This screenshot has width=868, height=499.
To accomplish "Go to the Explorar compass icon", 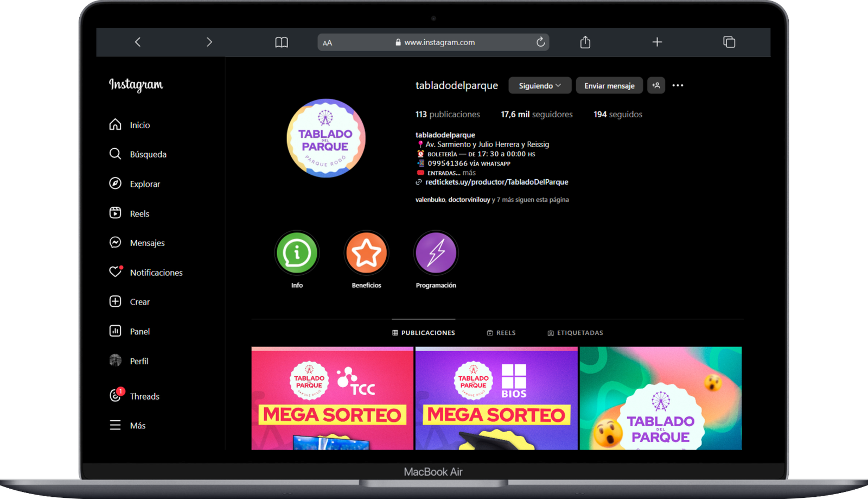I will [x=115, y=184].
